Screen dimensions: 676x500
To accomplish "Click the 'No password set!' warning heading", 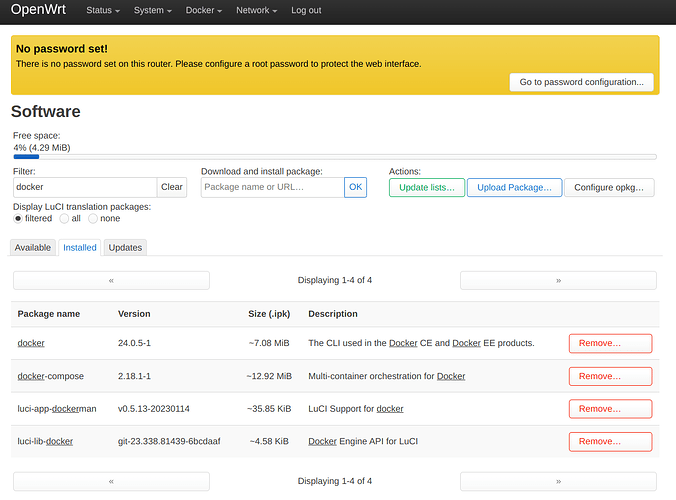I will (x=62, y=49).
